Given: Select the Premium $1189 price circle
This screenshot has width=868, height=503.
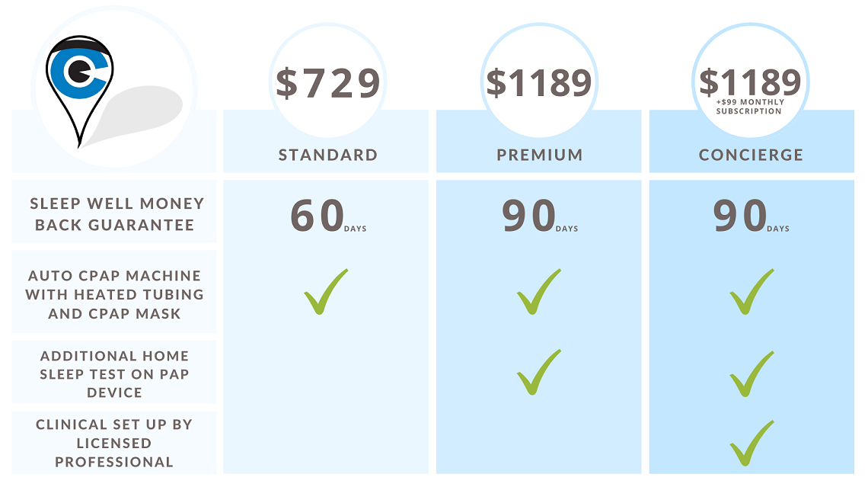Looking at the screenshot, I should tap(539, 81).
